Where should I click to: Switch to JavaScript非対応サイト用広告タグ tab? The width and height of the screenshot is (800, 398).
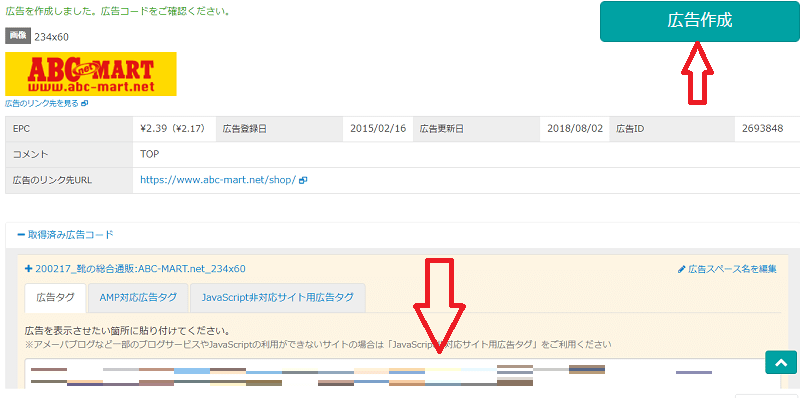coord(278,297)
